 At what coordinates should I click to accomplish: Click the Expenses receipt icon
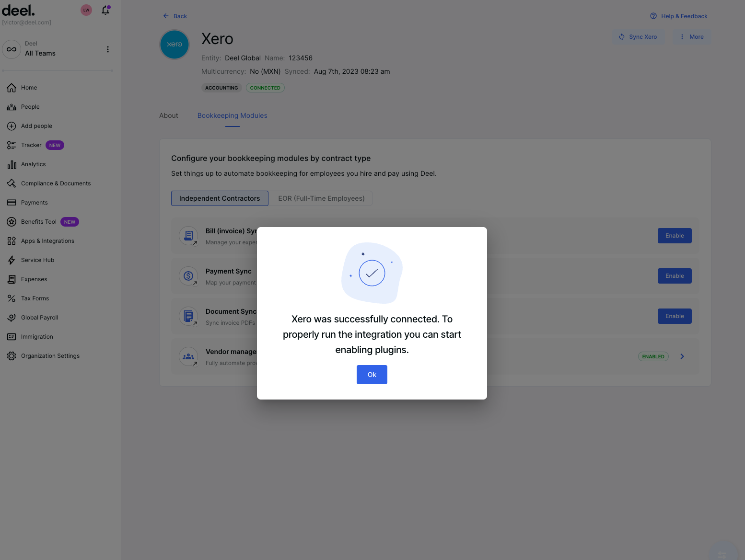coord(12,279)
